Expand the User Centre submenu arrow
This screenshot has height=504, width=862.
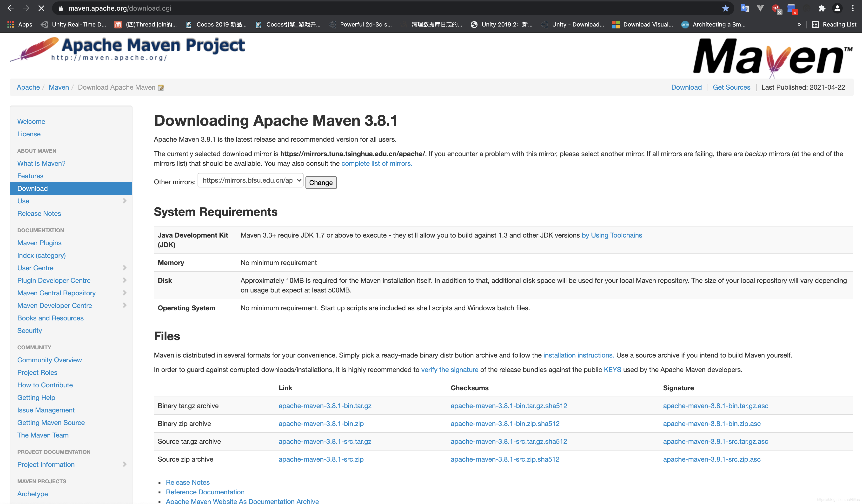coord(125,268)
